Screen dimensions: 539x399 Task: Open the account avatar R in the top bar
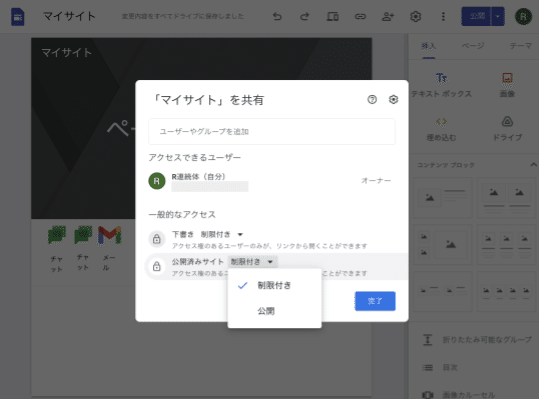point(523,16)
